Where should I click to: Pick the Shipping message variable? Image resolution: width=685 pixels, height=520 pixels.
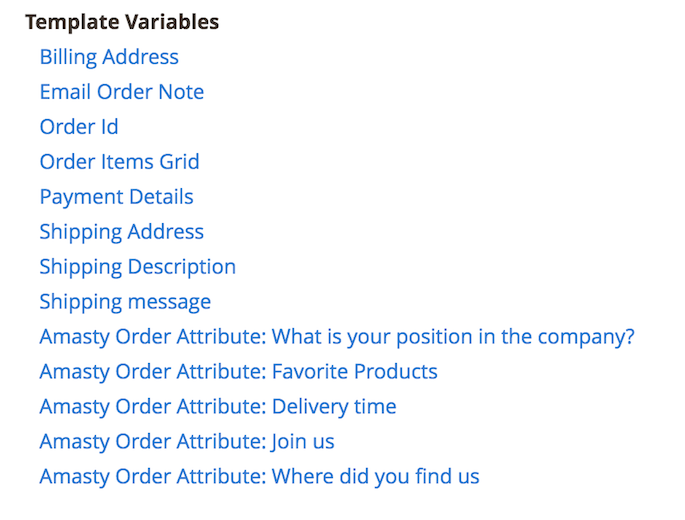pos(125,302)
